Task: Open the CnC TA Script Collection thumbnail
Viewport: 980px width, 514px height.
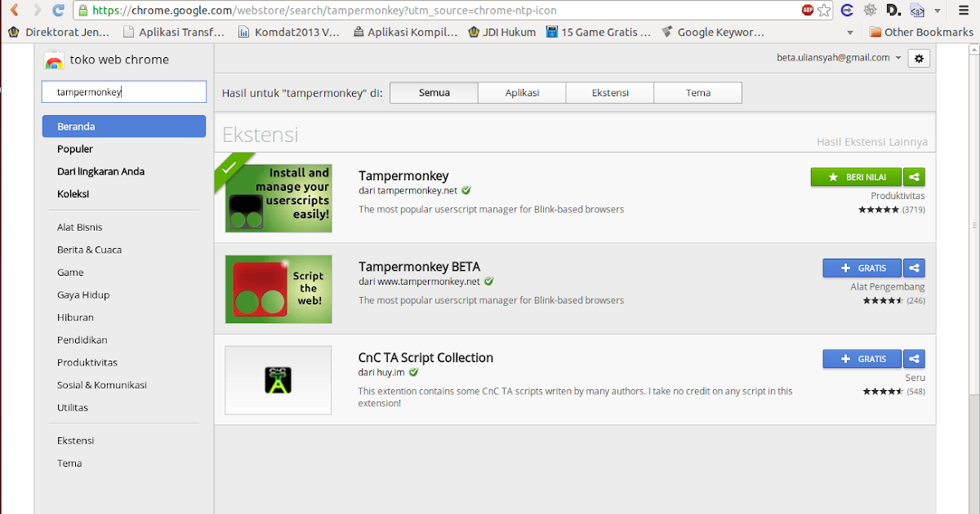Action: pyautogui.click(x=278, y=380)
